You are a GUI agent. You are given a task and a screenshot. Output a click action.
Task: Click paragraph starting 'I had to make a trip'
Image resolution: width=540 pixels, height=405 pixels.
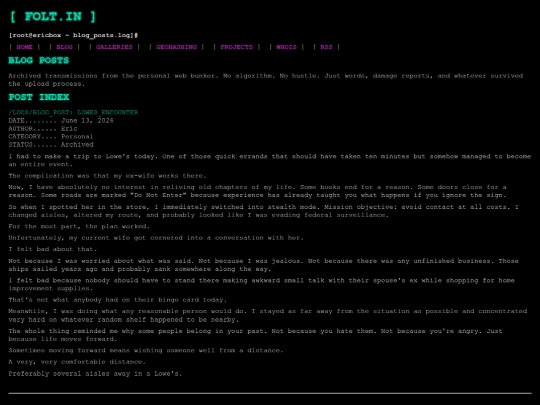(x=270, y=160)
